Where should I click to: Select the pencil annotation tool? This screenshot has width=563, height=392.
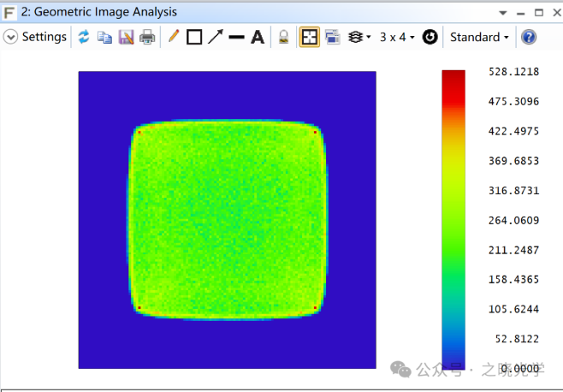174,37
